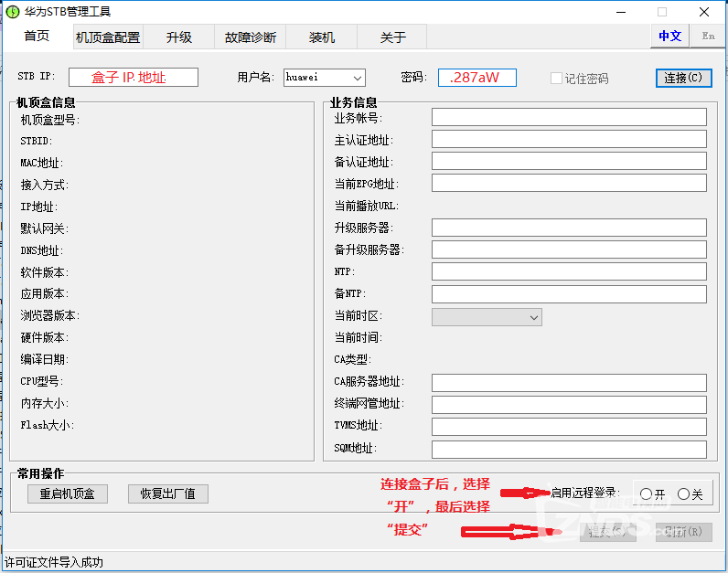The image size is (728, 573).
Task: Expand the 当前时区 dropdown
Action: point(487,317)
